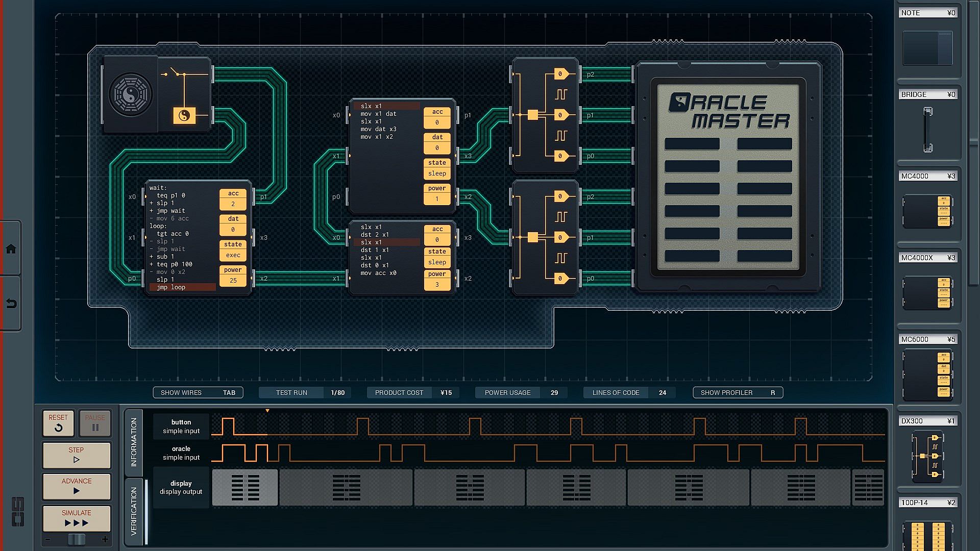Click the undo back arrow icon
Viewport: 980px width, 551px height.
pyautogui.click(x=11, y=304)
